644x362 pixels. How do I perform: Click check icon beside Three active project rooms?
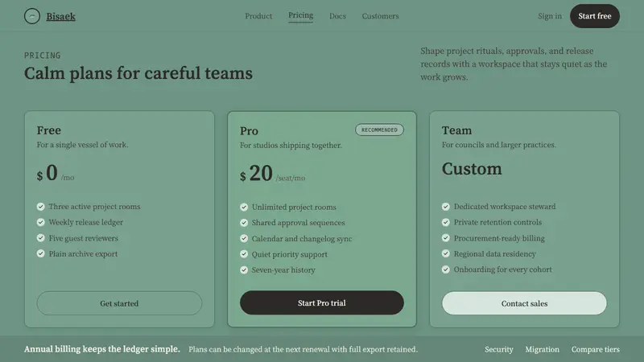[x=41, y=207]
